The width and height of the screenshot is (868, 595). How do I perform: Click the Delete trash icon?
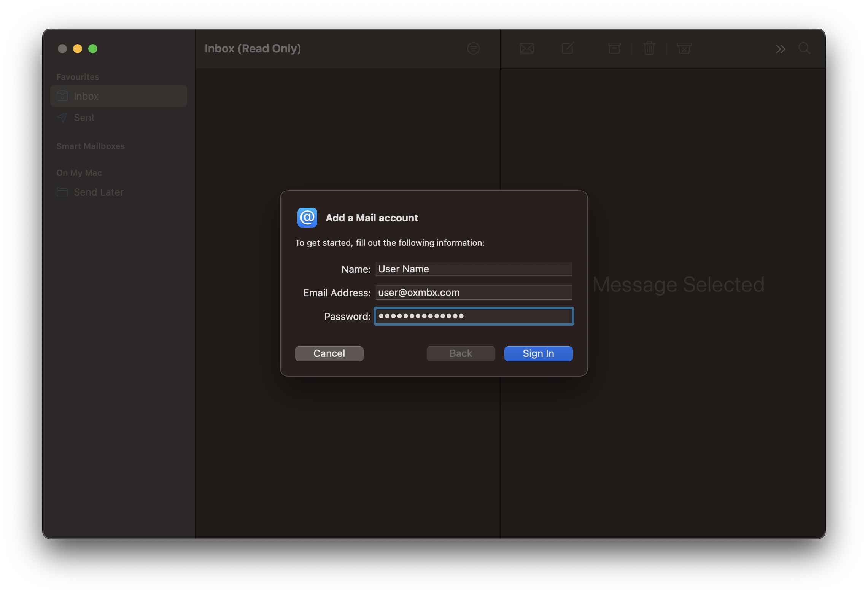[x=649, y=48]
